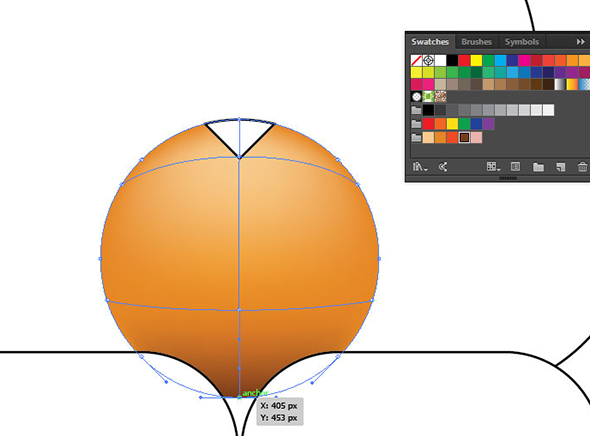The width and height of the screenshot is (590, 436).
Task: Pick the pale pink swatch in last group
Action: 476,137
